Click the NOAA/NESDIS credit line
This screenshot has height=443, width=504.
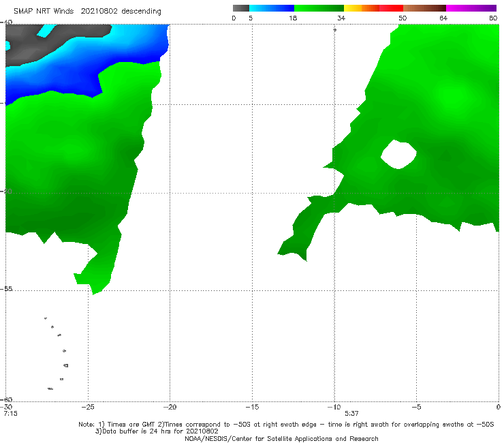pyautogui.click(x=281, y=438)
